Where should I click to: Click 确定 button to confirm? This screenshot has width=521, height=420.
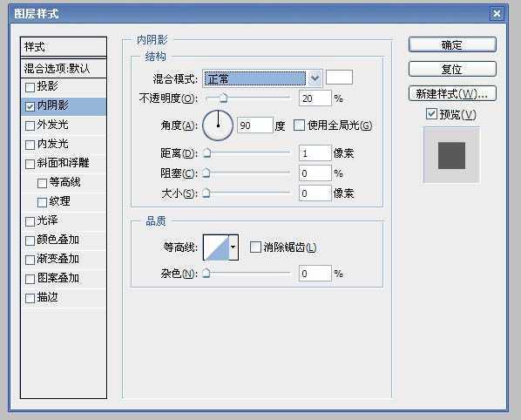point(452,44)
